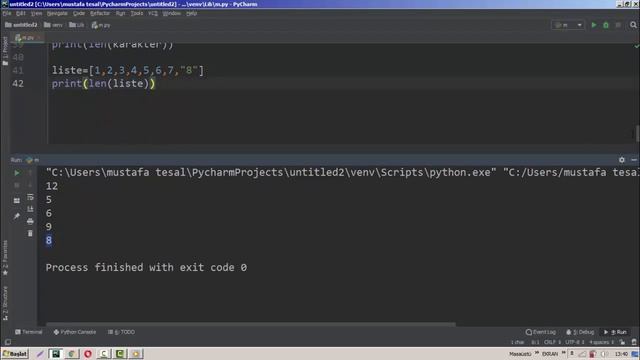640x360 pixels.
Task: Open Search Everywhere magnifier icon
Action: click(633, 25)
